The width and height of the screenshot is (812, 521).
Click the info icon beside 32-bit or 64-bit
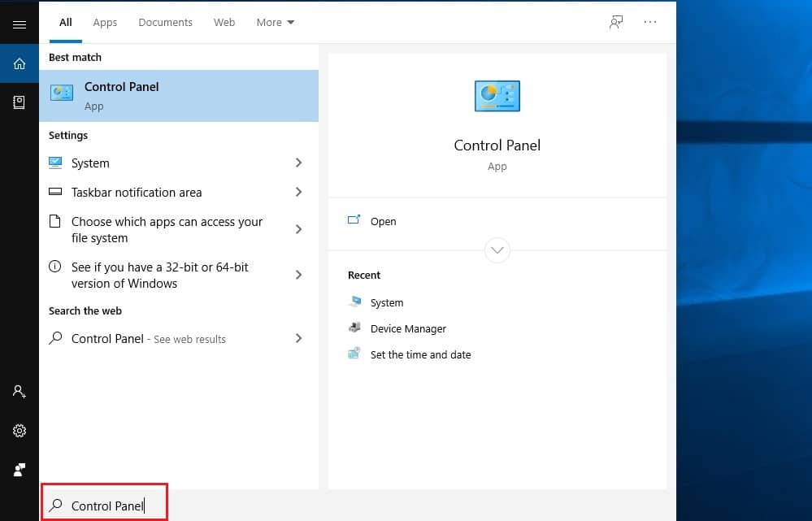(54, 267)
